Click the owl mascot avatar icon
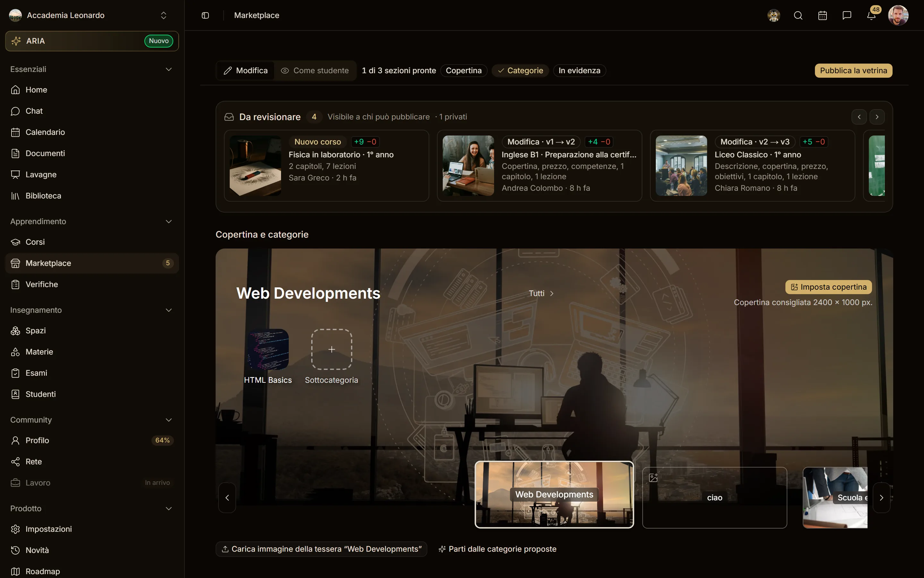 point(774,15)
